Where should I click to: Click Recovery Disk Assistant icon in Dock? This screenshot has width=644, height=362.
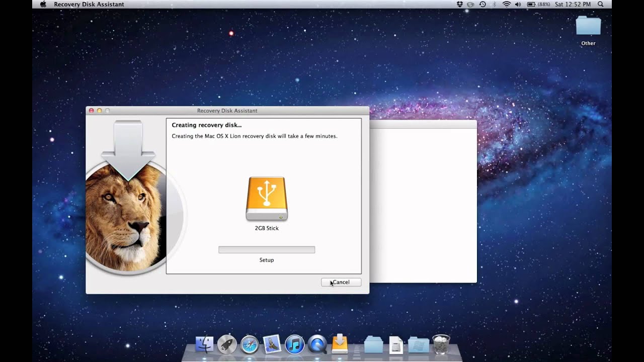click(x=340, y=343)
